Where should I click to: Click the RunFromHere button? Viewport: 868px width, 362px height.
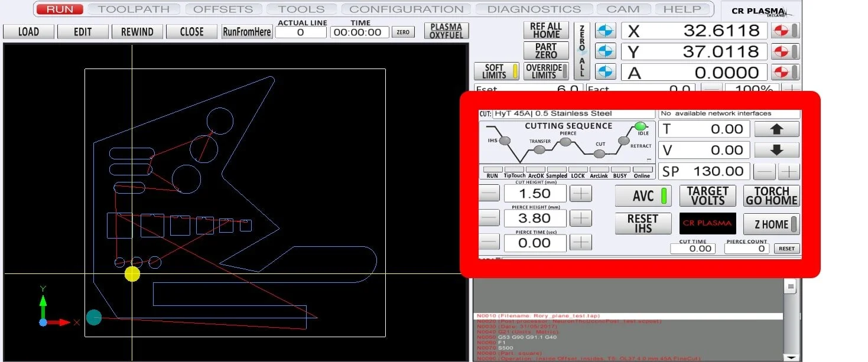coord(247,32)
